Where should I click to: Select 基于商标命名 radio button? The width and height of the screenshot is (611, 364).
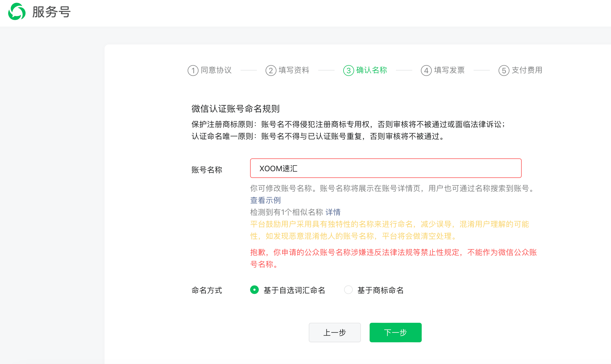(348, 290)
